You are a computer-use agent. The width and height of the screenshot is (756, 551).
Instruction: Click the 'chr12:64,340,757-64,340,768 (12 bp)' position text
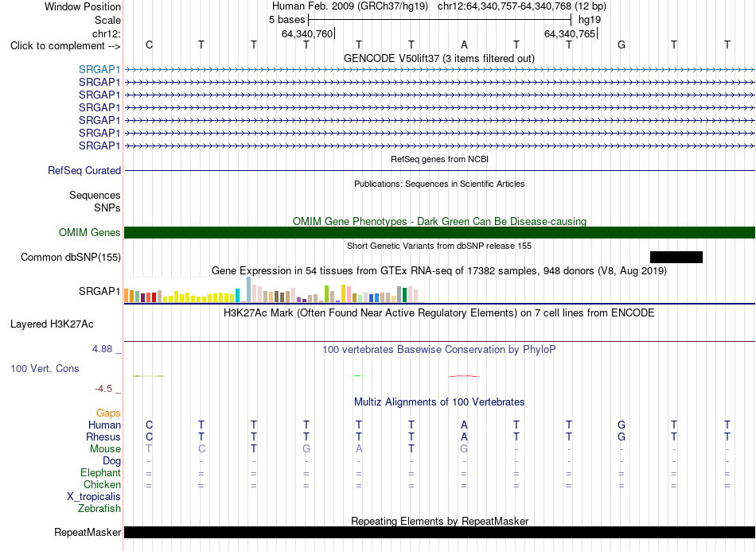[522, 6]
